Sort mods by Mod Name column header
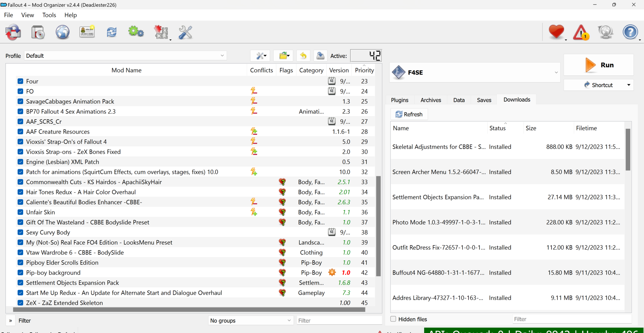This screenshot has width=644, height=333. [x=126, y=70]
